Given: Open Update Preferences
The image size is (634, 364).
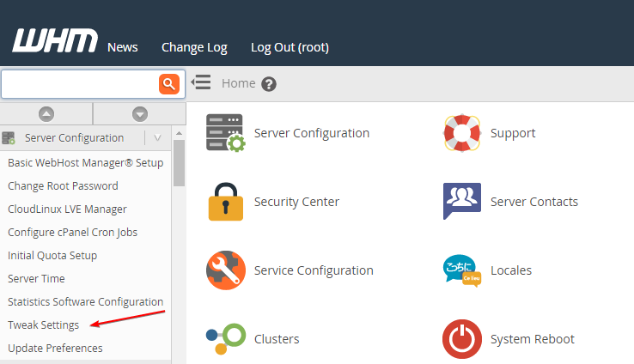Looking at the screenshot, I should pyautogui.click(x=55, y=348).
